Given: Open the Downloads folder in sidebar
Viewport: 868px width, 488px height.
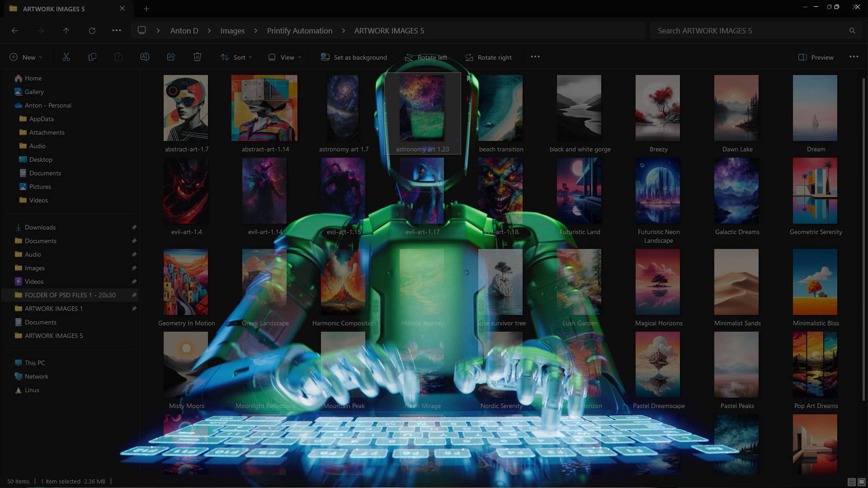Looking at the screenshot, I should point(40,227).
